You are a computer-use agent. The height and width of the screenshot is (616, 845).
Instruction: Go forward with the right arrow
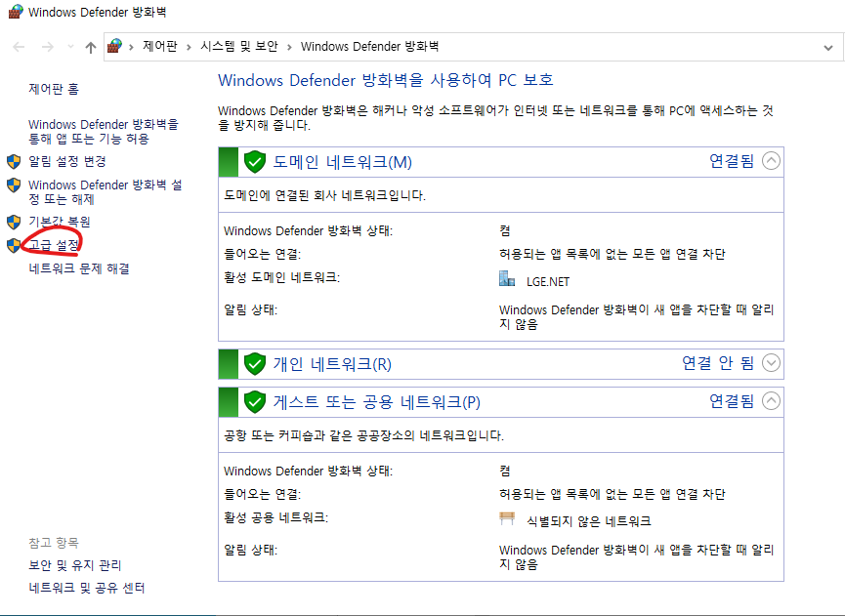pos(48,47)
